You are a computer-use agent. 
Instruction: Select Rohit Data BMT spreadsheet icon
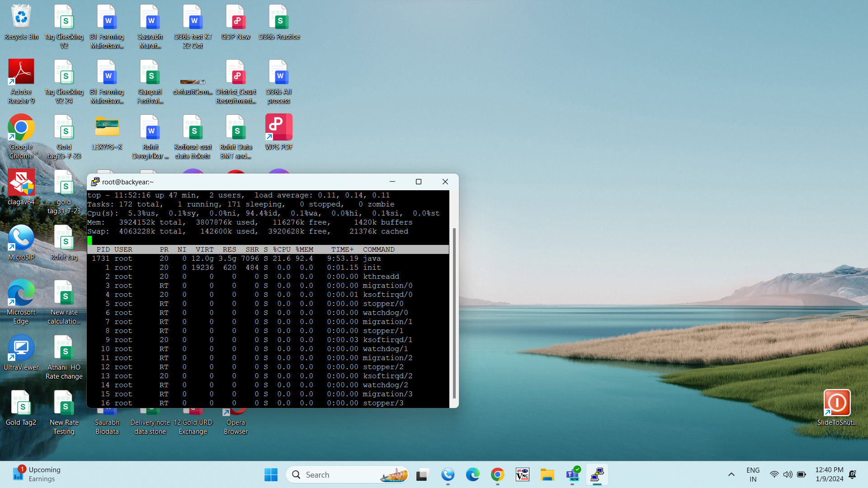pos(236,137)
